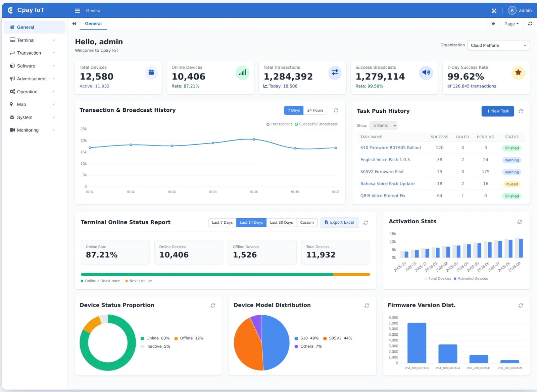Screen dimensions: 537x392
Task: Choose Custom report range
Action: click(x=307, y=223)
